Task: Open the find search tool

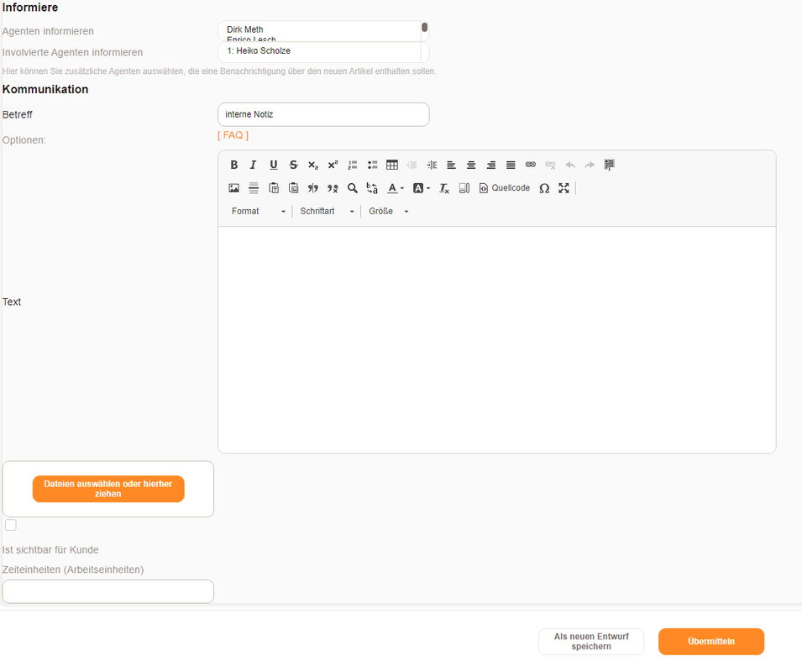Action: pyautogui.click(x=353, y=188)
